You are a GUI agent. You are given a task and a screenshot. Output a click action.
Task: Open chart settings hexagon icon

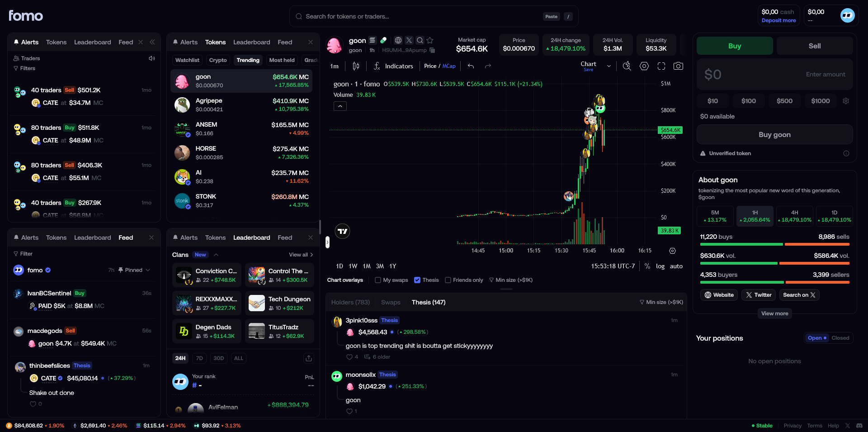tap(644, 66)
